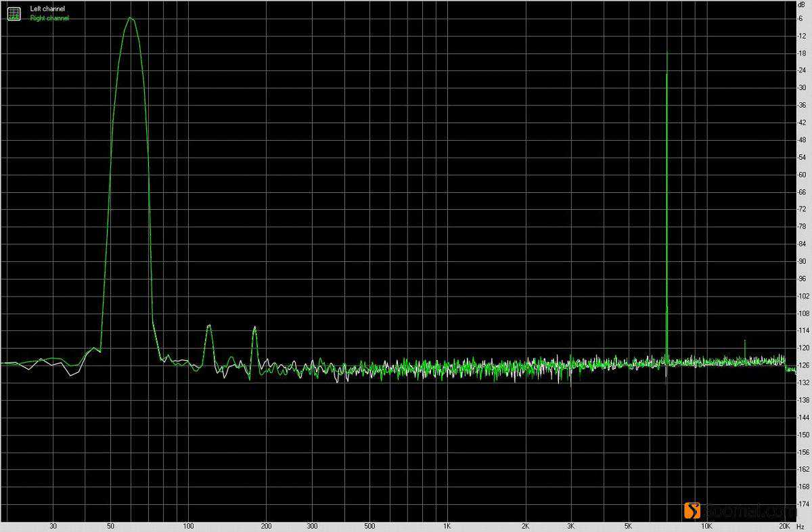
Task: Select the 100 frequency axis label
Action: 189,526
